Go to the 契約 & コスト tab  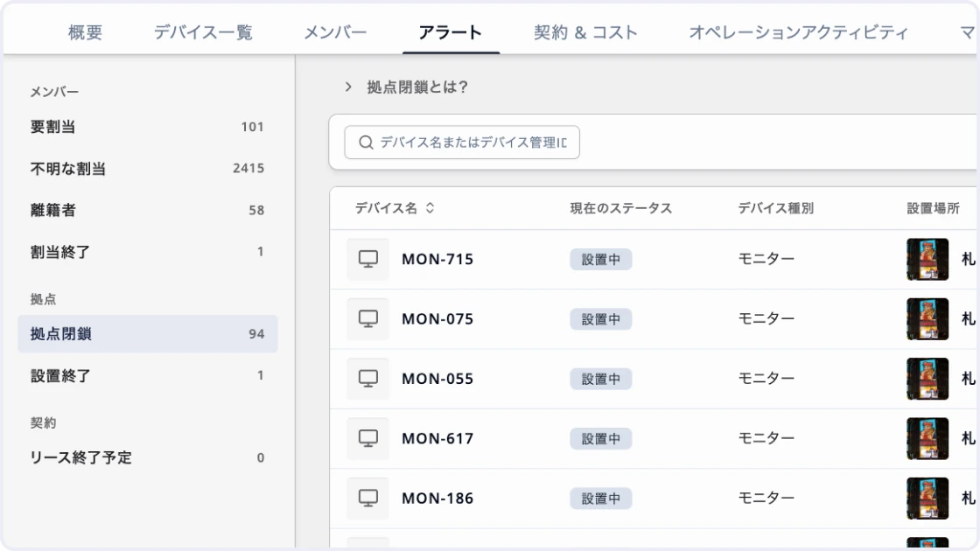pos(585,32)
